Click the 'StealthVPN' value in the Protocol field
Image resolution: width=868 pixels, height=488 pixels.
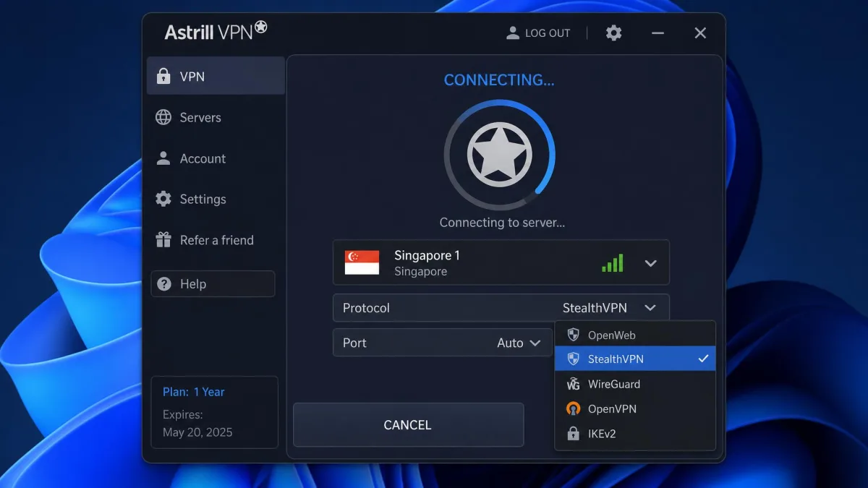click(595, 308)
